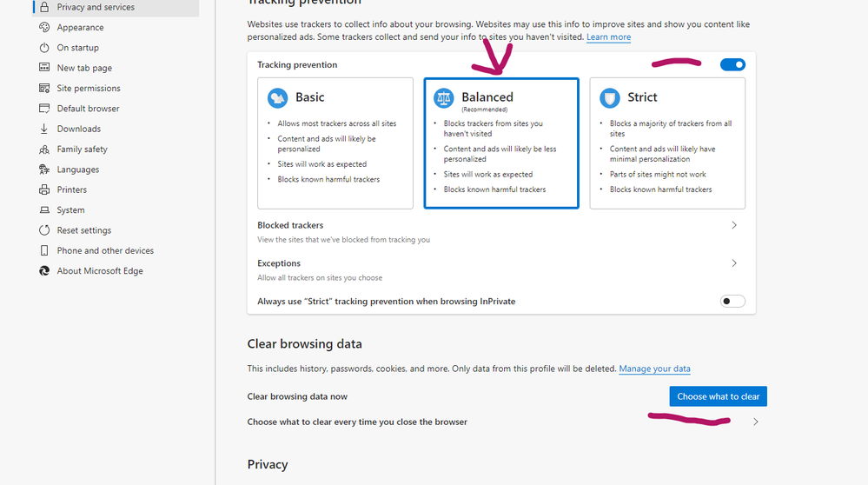Click the Appearance palette icon in sidebar

44,27
